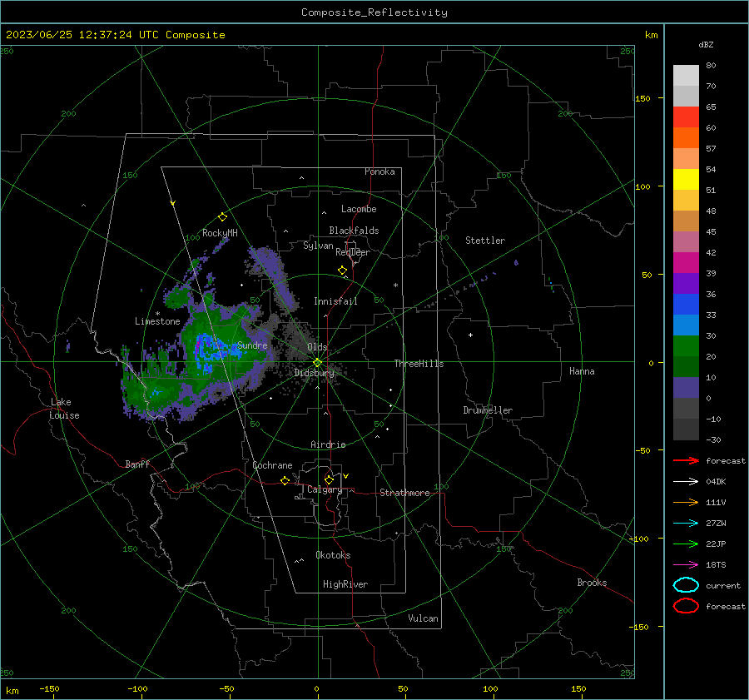Click the Blackfalds town label
This screenshot has width=749, height=700.
point(354,231)
